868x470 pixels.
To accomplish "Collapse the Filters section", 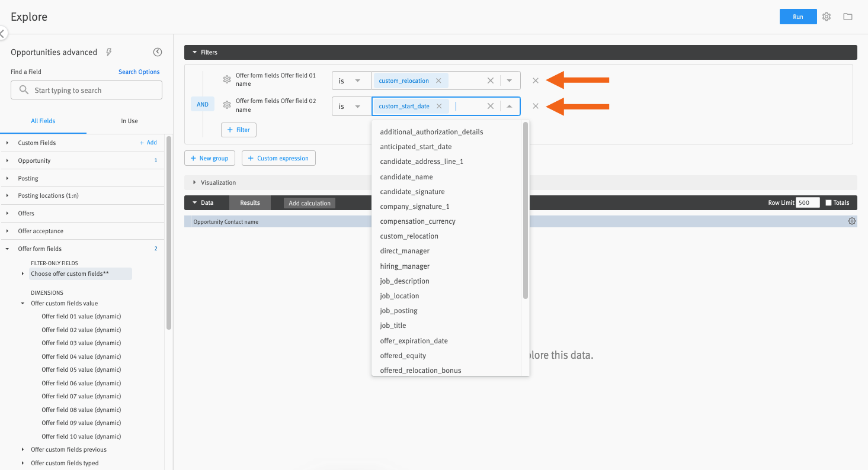I will click(x=194, y=52).
